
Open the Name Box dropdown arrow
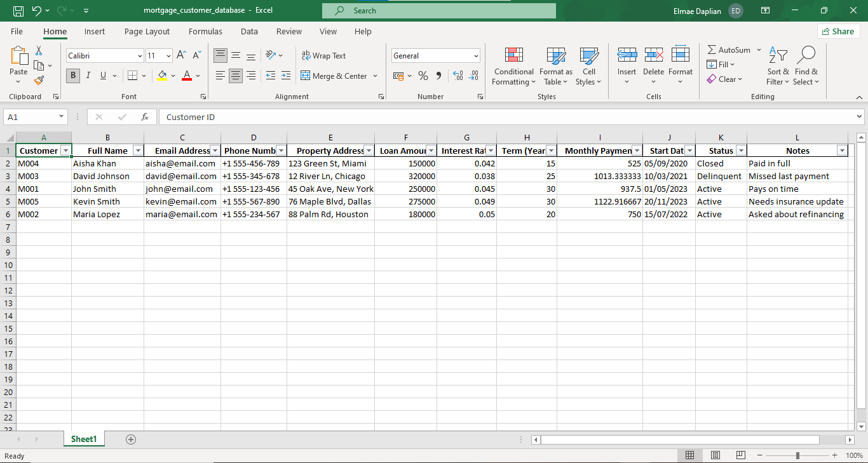click(x=62, y=117)
